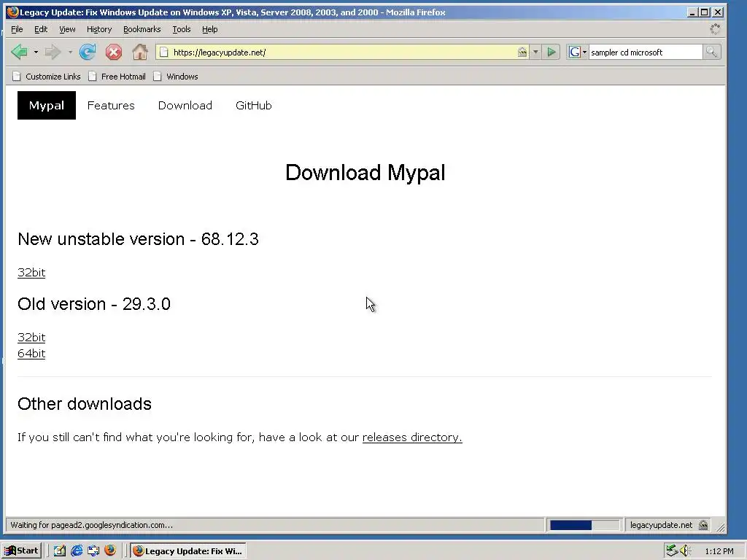Click the Firefox icon in the title bar
This screenshot has height=560, width=747.
click(12, 12)
